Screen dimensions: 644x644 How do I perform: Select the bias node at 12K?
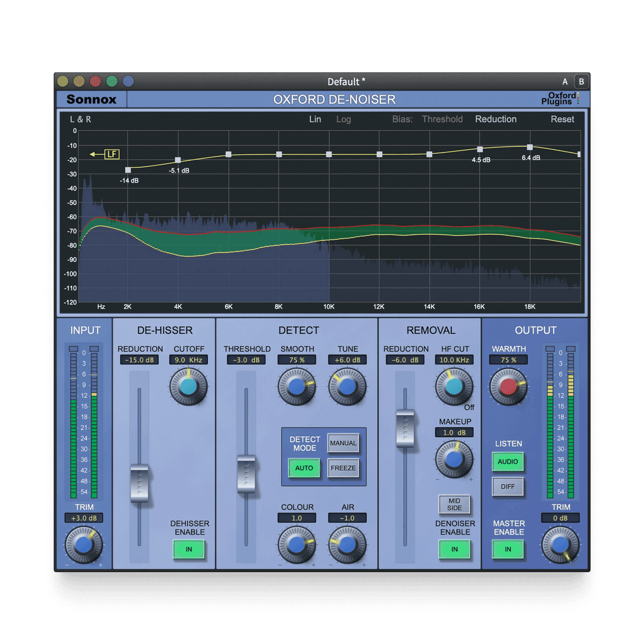[x=379, y=154]
